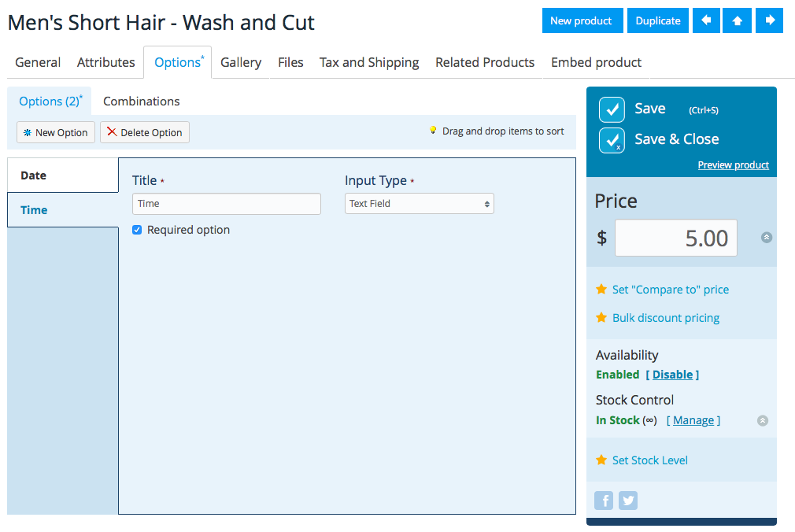Click the Save text button
The width and height of the screenshot is (795, 532).
click(x=650, y=109)
